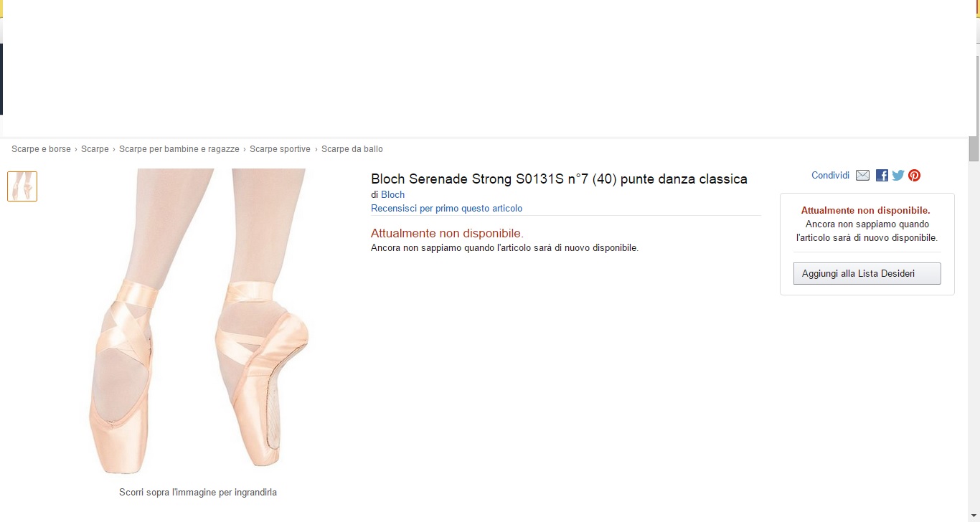
Task: Navigate to 'Scarpe sportive' breadcrumb
Action: [x=280, y=149]
